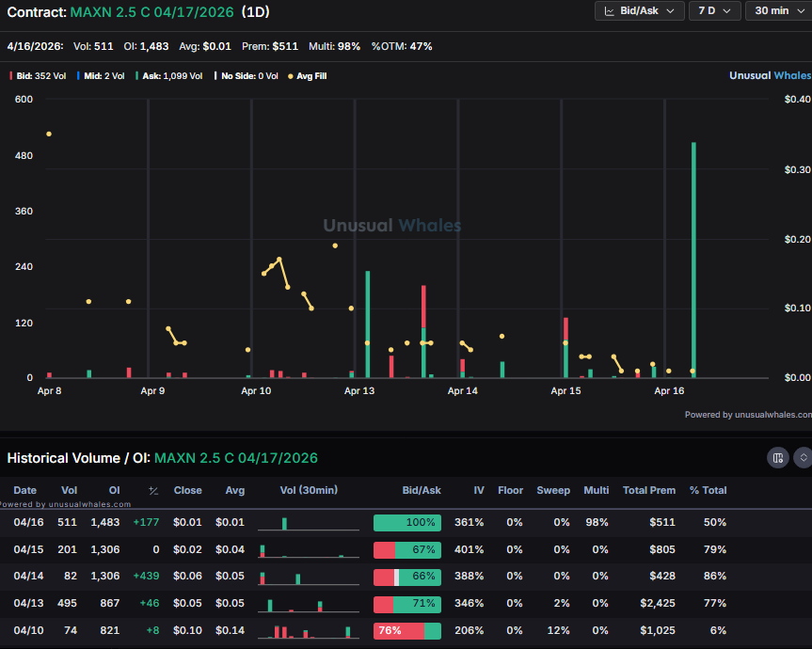Click the table columns settings icon
Viewport: 812px width, 649px height.
[x=778, y=457]
